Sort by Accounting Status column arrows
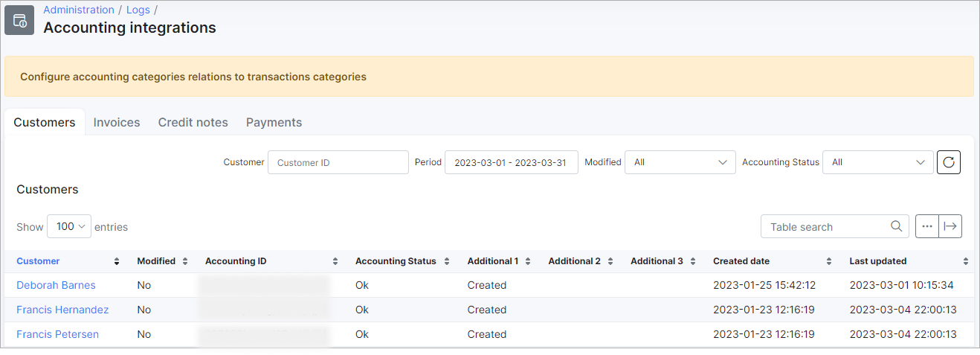The width and height of the screenshot is (980, 355). (x=447, y=261)
